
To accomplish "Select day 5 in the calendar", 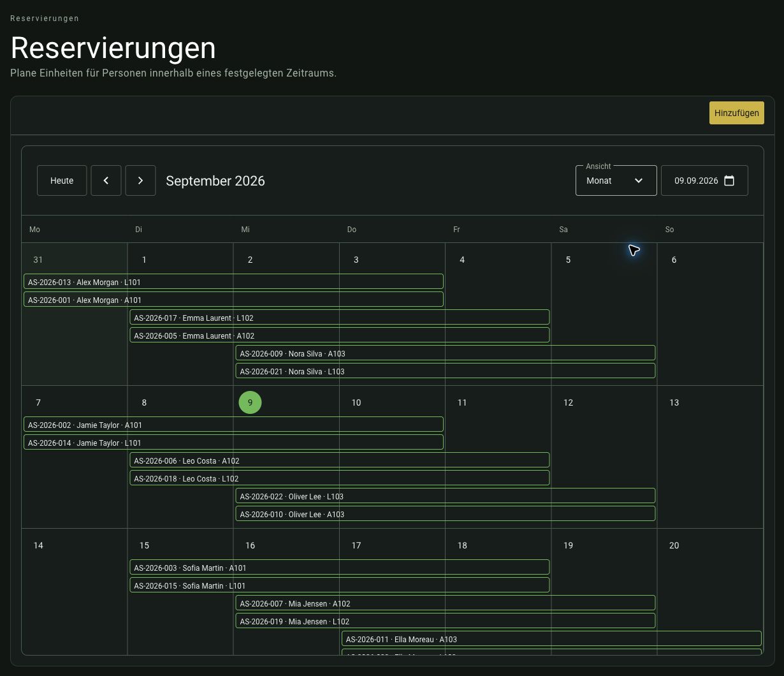I will pyautogui.click(x=568, y=260).
